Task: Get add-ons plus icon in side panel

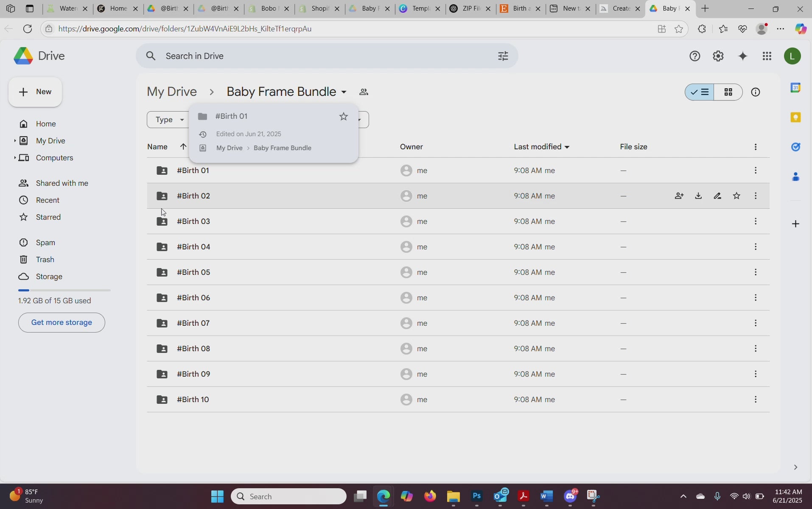Action: click(795, 224)
